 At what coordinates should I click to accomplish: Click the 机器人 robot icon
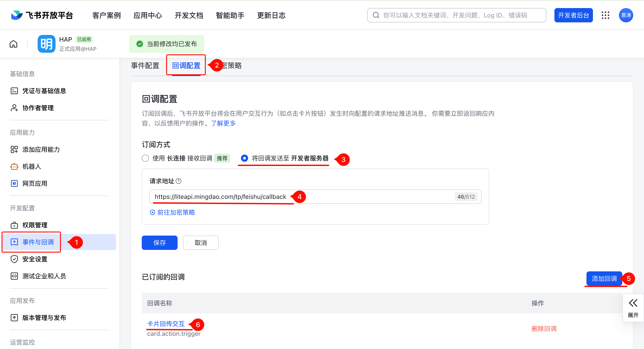click(14, 166)
